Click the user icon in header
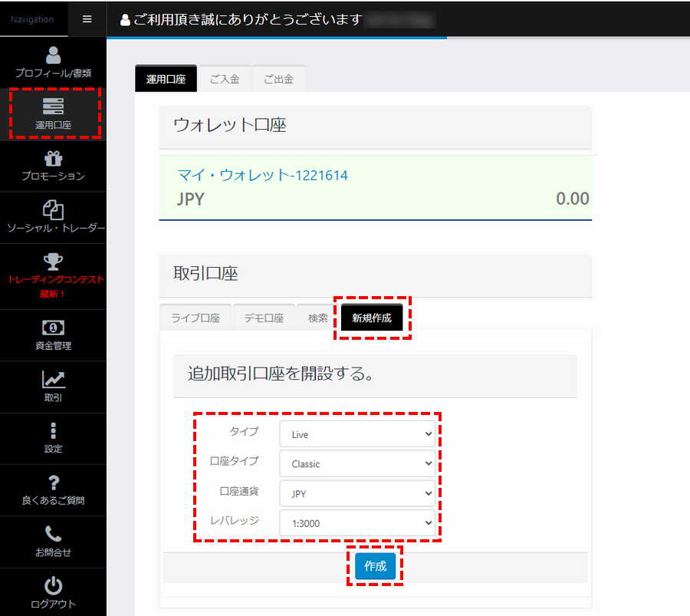This screenshot has height=616, width=690. click(x=125, y=20)
